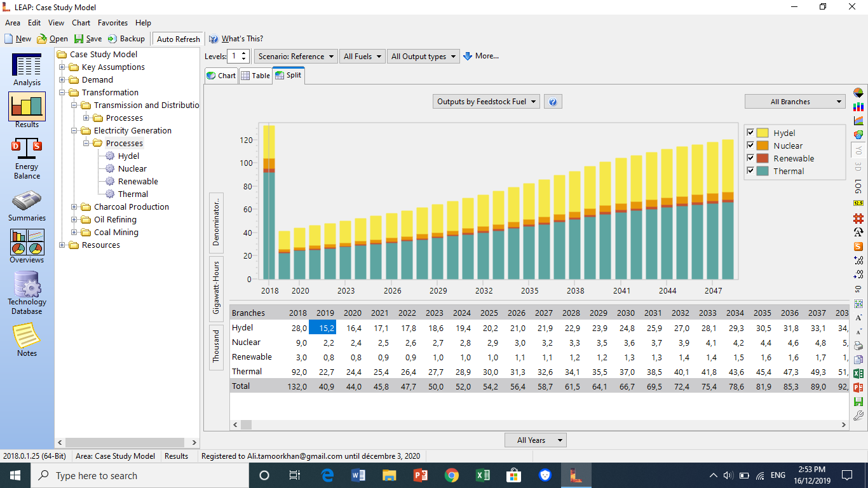Image resolution: width=868 pixels, height=488 pixels.
Task: Click the Export to PowerPoint icon
Action: tap(858, 388)
